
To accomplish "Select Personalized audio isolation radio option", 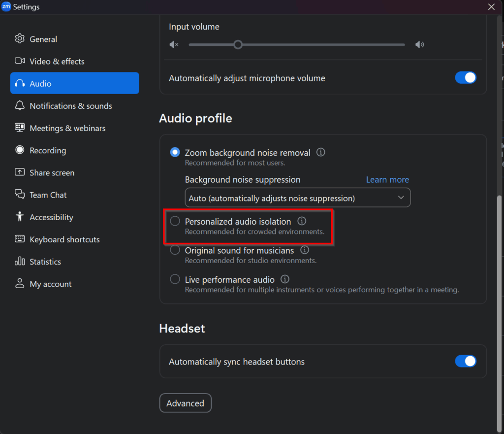I will (x=175, y=222).
